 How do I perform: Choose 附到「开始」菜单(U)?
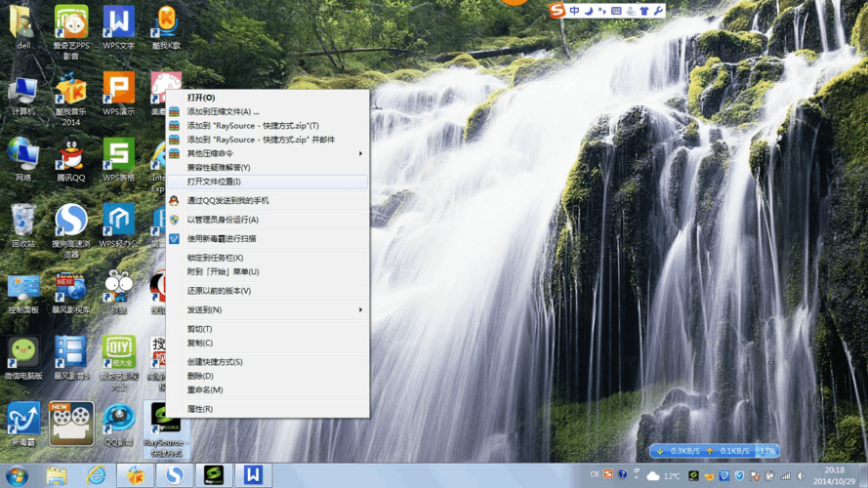click(268, 271)
